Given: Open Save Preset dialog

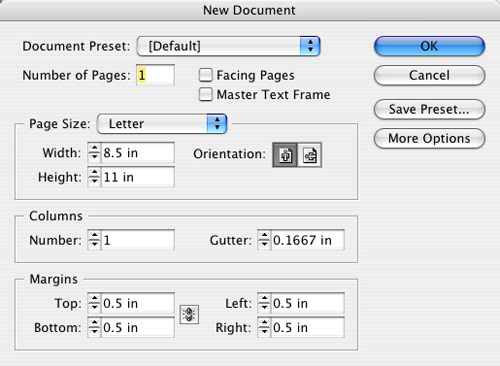Looking at the screenshot, I should tap(429, 109).
